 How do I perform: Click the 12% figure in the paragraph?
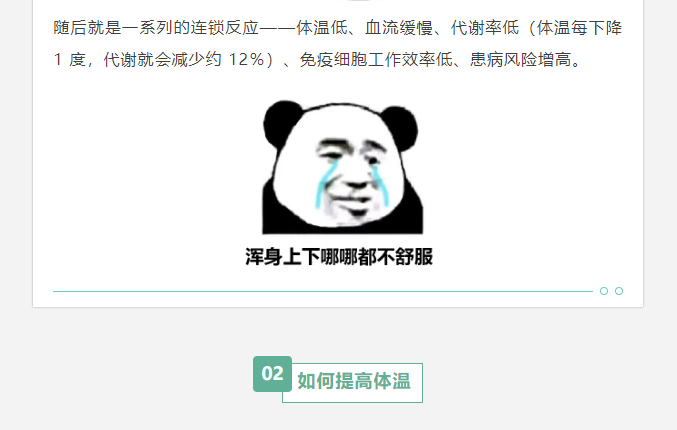(246, 60)
